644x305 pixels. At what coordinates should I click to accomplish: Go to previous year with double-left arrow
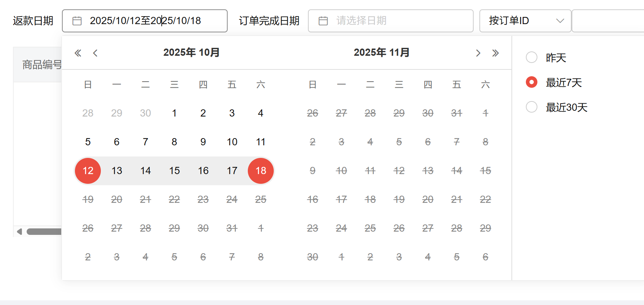[x=78, y=53]
